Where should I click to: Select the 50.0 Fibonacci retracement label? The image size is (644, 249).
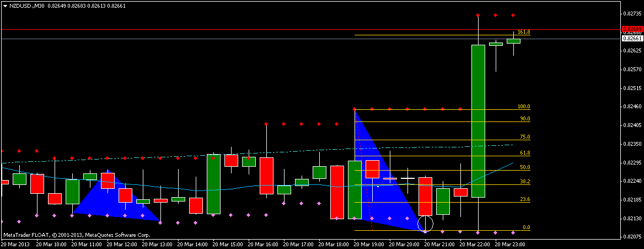tap(525, 167)
